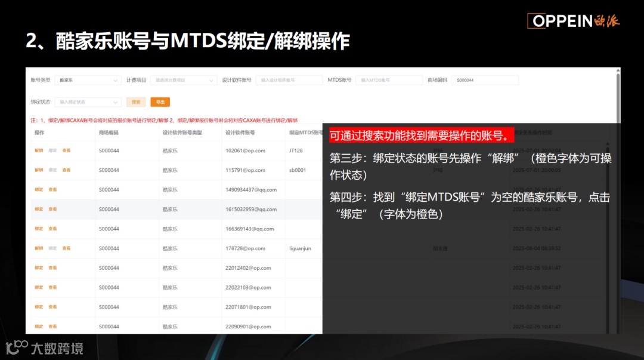Viewport: 644px width, 360px height.
Task: Click the liguanjun MTDS account cell
Action: pos(300,248)
